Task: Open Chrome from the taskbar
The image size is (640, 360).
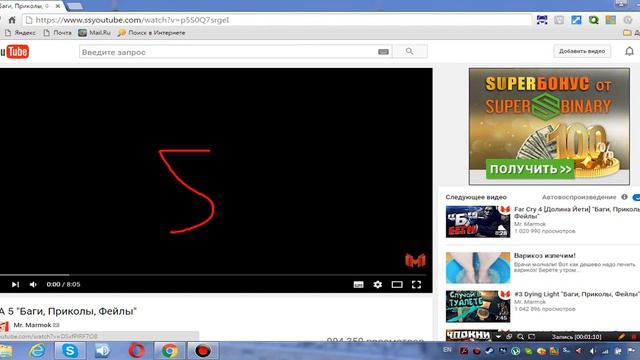Action: (x=169, y=351)
